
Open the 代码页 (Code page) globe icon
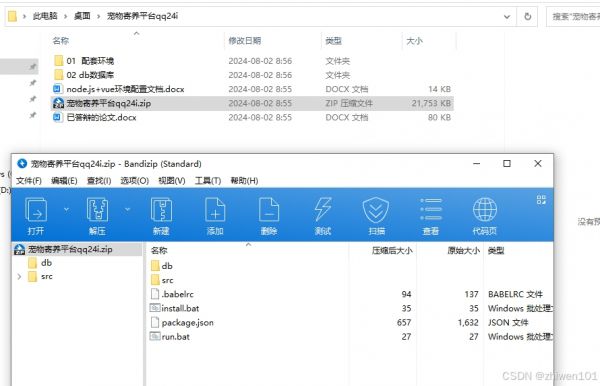(484, 216)
